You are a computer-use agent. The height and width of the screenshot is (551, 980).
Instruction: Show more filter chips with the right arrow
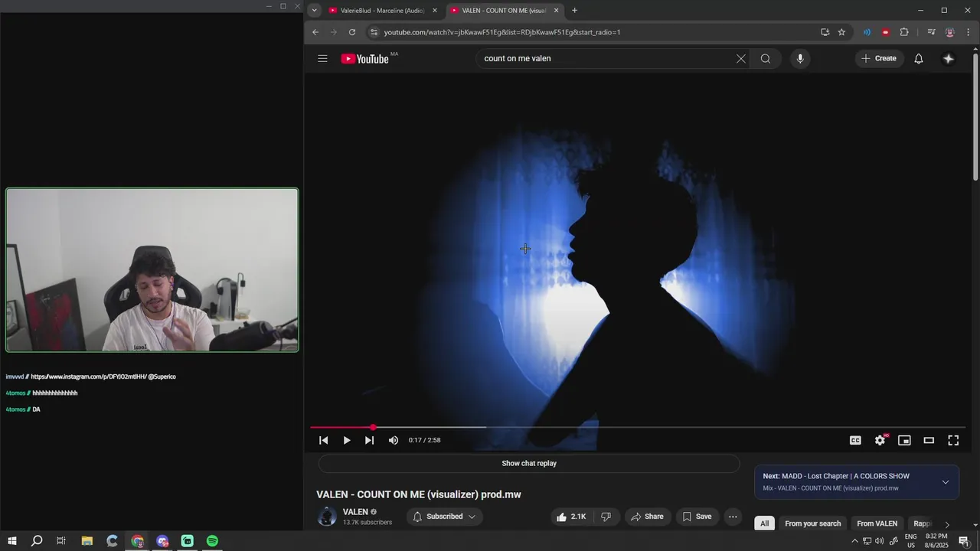coord(947,524)
